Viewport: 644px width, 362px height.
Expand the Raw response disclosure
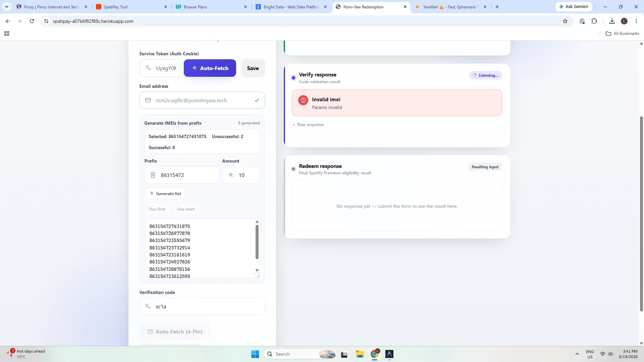click(x=308, y=125)
